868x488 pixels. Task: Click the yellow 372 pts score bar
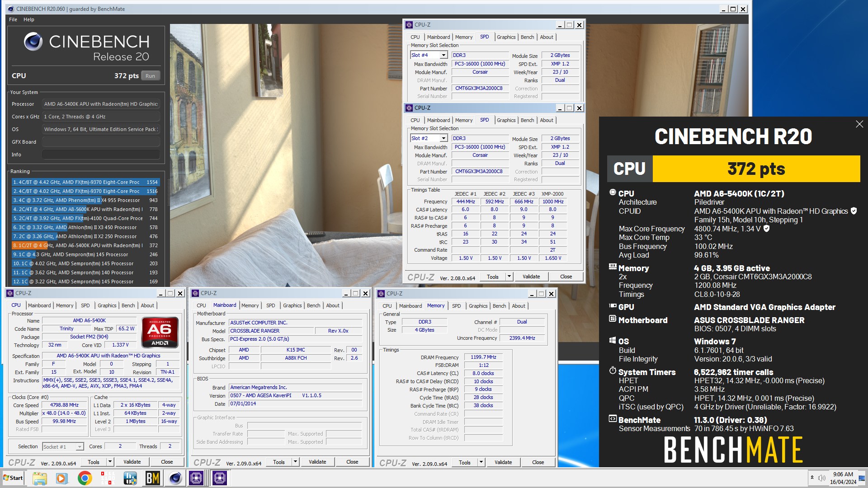tap(756, 169)
